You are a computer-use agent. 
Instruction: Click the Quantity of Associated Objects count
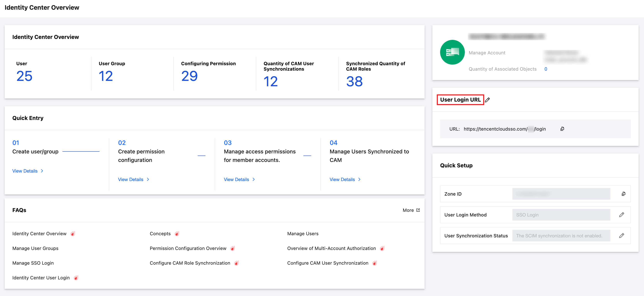(x=545, y=69)
